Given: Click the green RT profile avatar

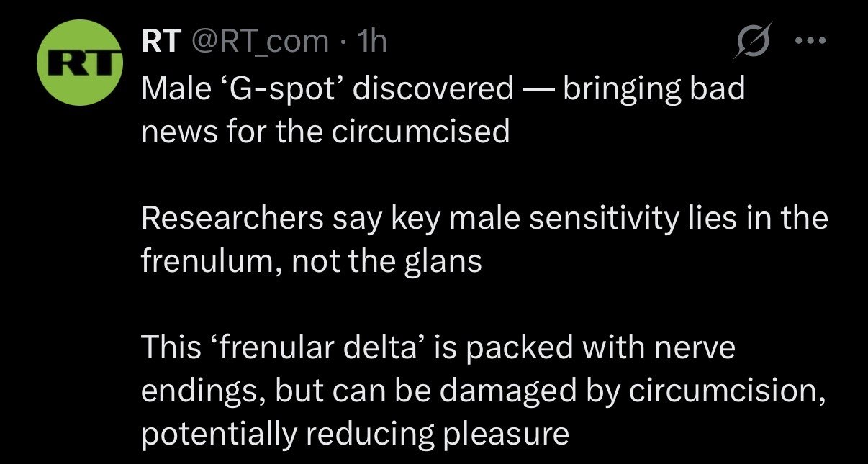Looking at the screenshot, I should pyautogui.click(x=76, y=64).
